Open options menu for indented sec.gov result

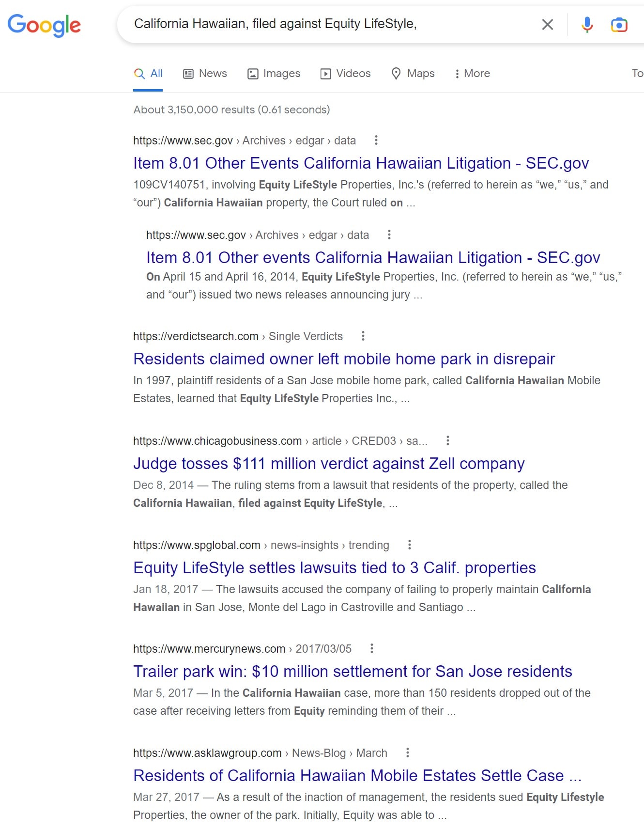(x=389, y=235)
